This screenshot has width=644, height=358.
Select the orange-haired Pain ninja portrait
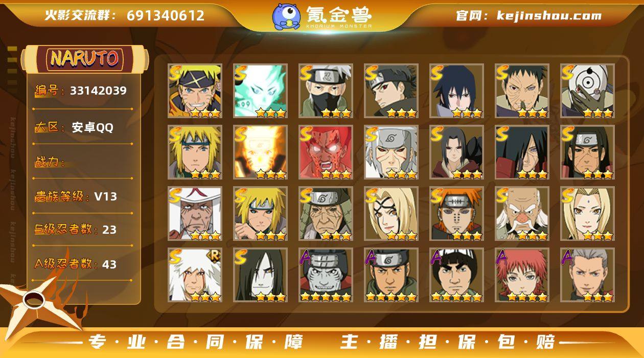click(x=457, y=214)
